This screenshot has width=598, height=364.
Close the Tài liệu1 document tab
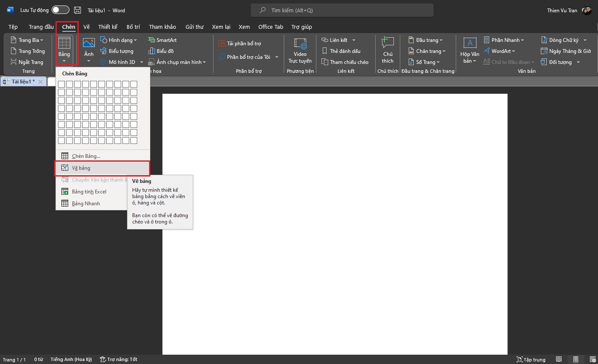pos(40,82)
